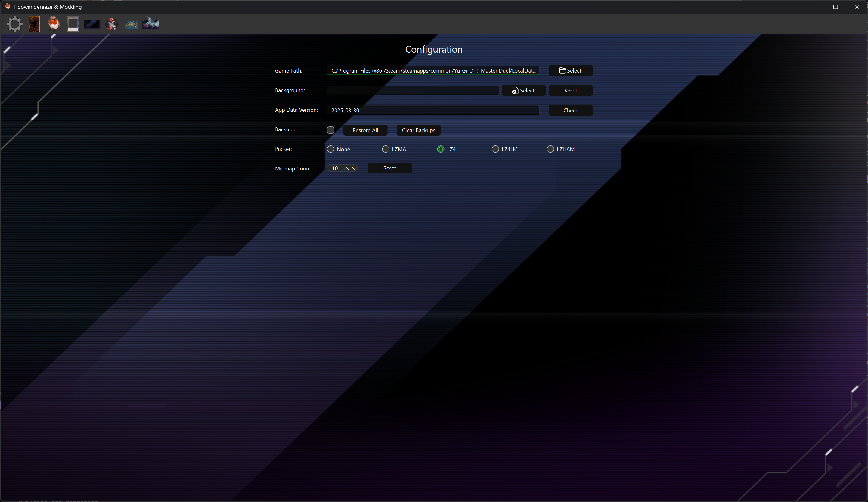Click the Clear Backups button
Viewport: 868px width, 502px height.
coord(418,130)
